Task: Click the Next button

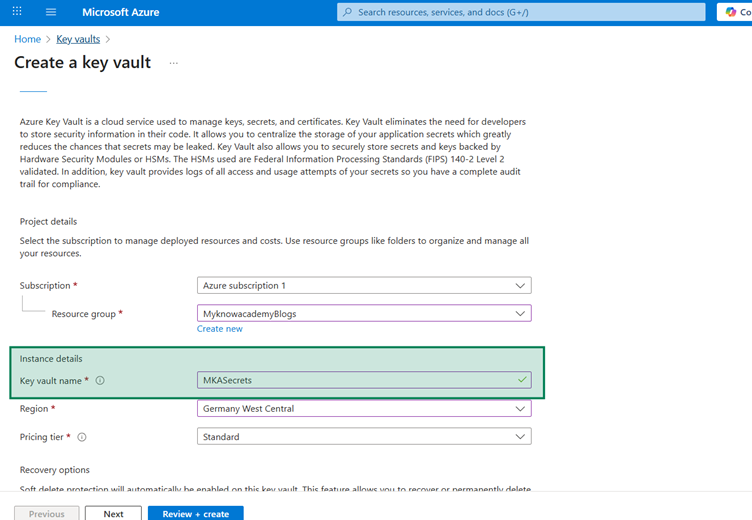Action: tap(113, 513)
